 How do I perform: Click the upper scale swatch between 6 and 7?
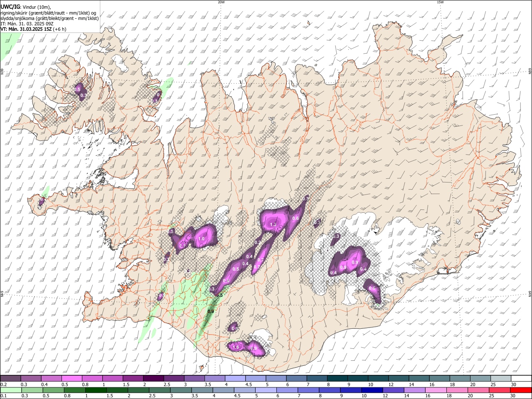[x=296, y=378]
